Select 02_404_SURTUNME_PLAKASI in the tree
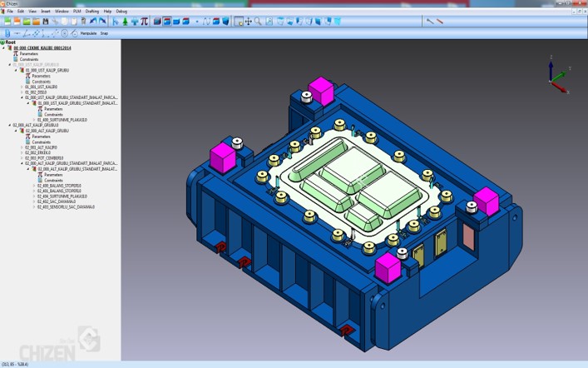Image resolution: width=588 pixels, height=368 pixels. coord(62,196)
